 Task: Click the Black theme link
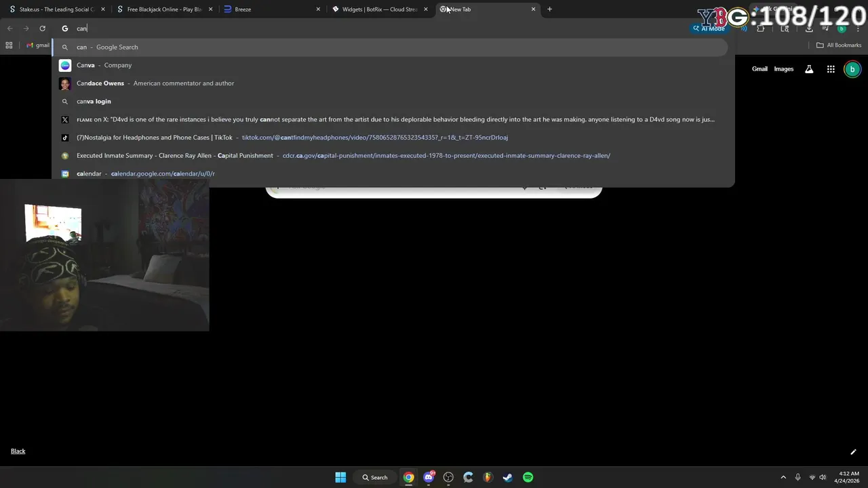[18, 451]
